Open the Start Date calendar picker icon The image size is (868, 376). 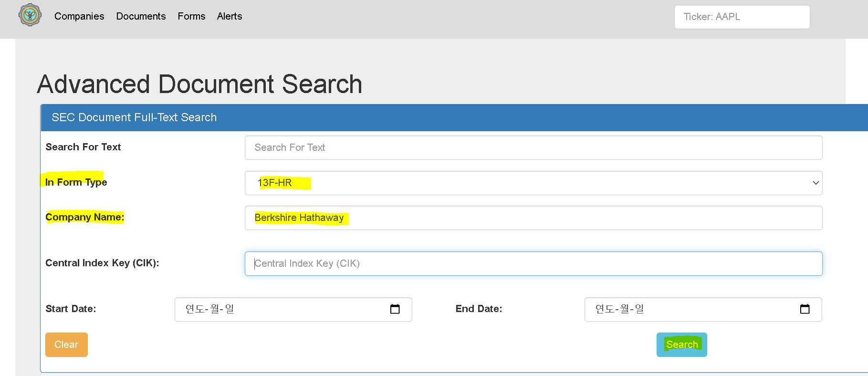click(395, 309)
